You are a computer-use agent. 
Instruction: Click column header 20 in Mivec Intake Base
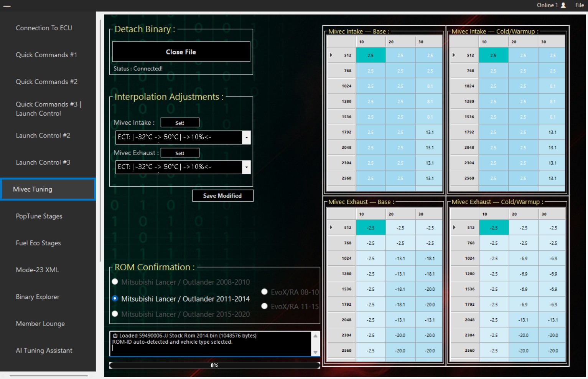[x=400, y=41]
